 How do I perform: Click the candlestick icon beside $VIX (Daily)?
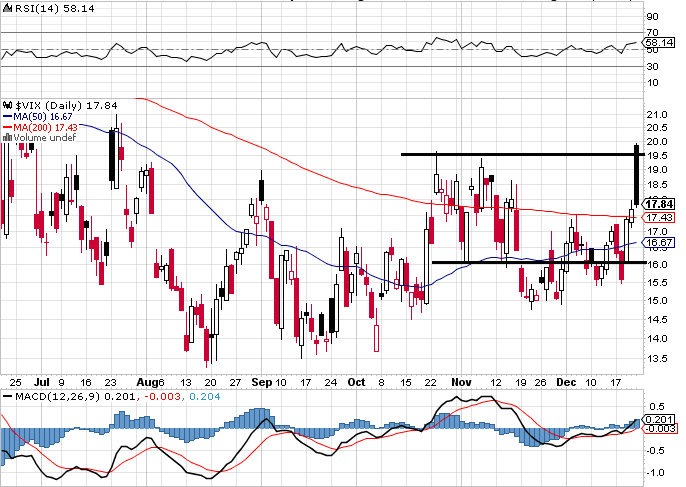(8, 105)
